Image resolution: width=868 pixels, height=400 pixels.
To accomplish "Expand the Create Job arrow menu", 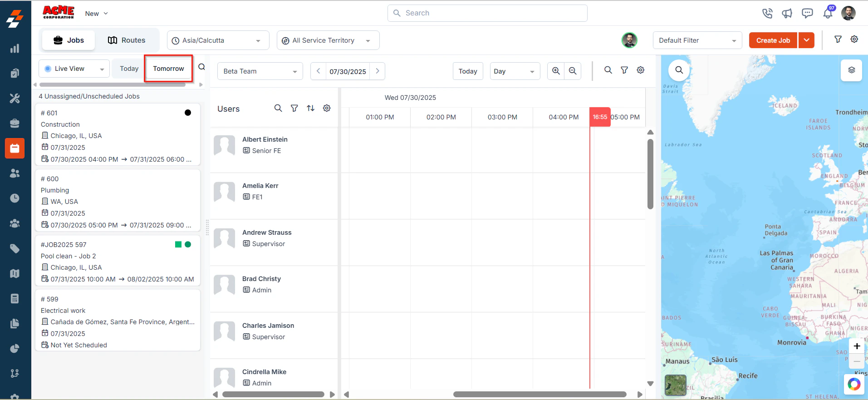I will pos(806,40).
